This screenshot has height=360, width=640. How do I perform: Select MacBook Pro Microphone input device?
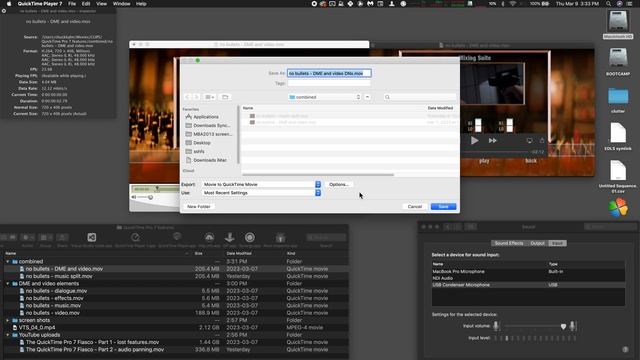[x=528, y=271]
